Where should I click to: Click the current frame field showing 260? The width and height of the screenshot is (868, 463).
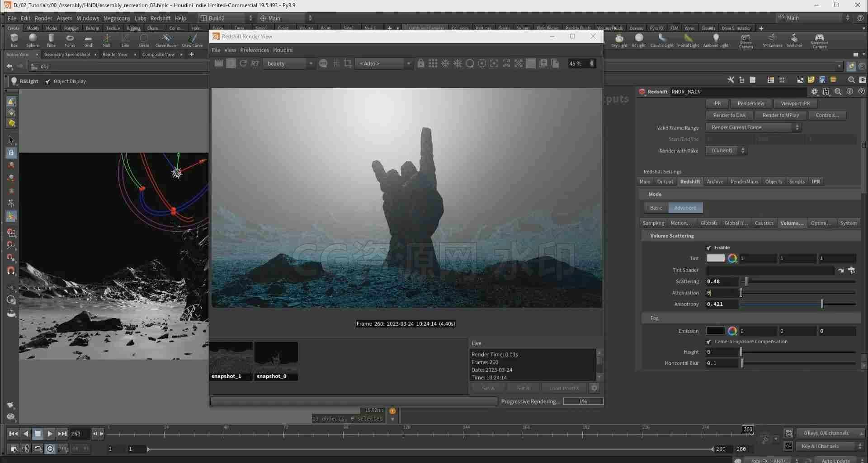coord(80,434)
